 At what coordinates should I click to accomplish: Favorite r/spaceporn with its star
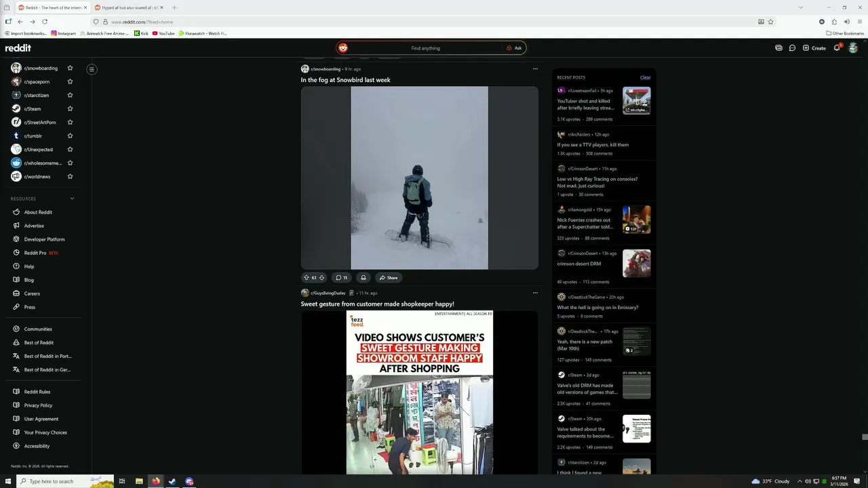[x=70, y=82]
